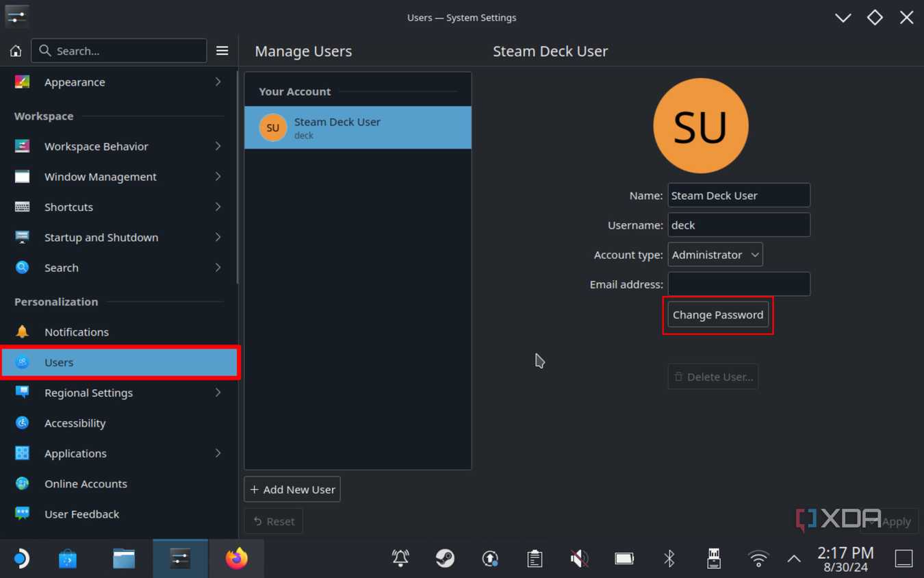Click the updates tray icon
924x578 pixels.
click(x=490, y=559)
